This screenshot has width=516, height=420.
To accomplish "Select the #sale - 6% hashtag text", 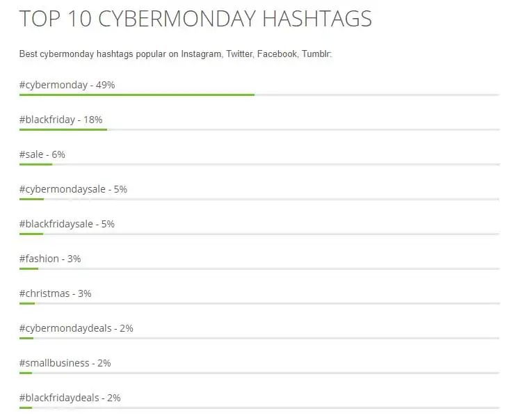I will 42,154.
